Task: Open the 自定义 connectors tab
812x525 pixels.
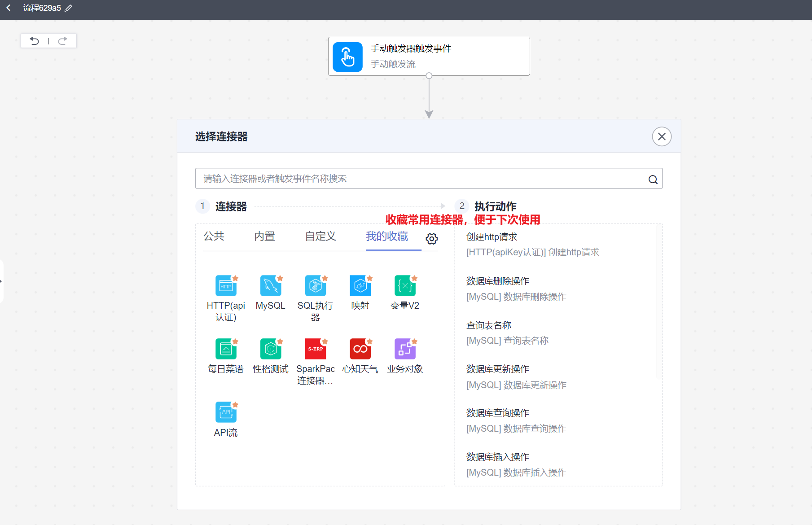Action: tap(320, 236)
